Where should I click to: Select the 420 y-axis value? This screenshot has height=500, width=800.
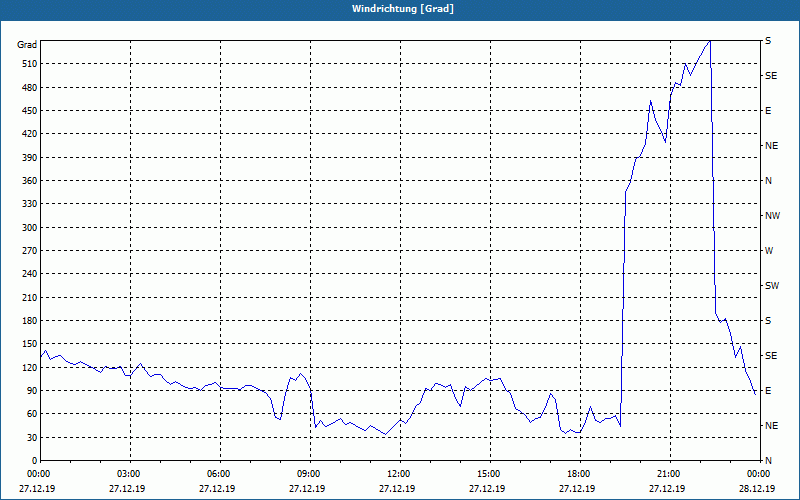29,134
